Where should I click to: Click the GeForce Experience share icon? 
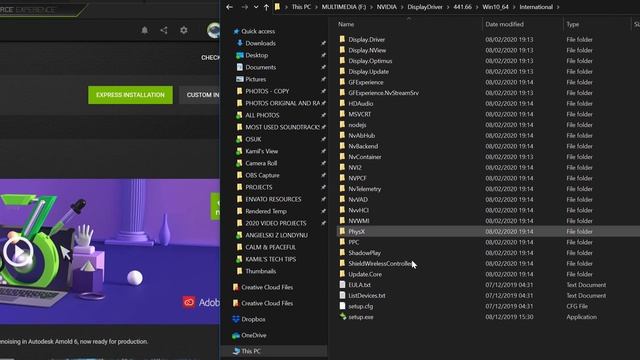tap(164, 30)
